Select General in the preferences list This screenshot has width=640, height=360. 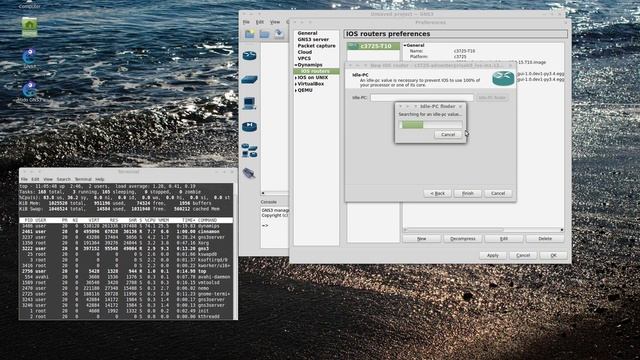click(x=307, y=33)
